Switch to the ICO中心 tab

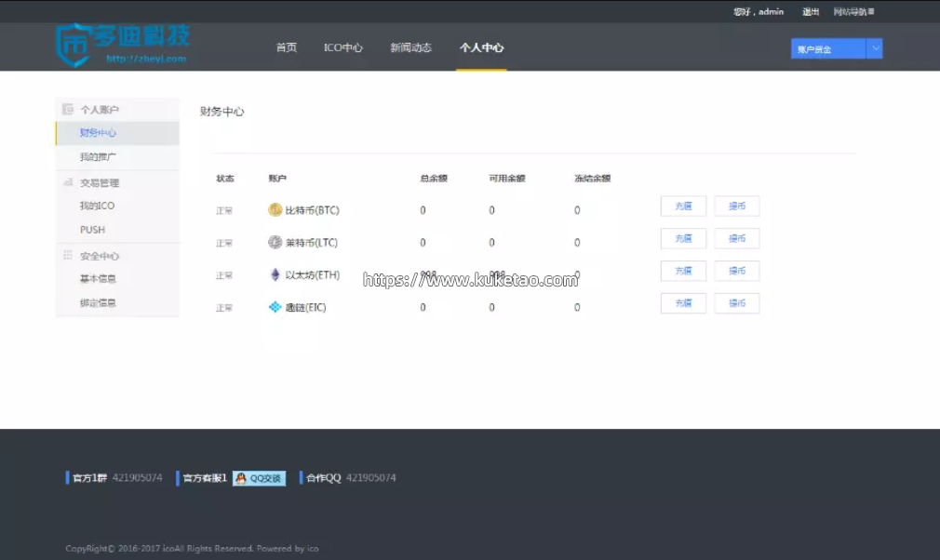click(x=343, y=47)
